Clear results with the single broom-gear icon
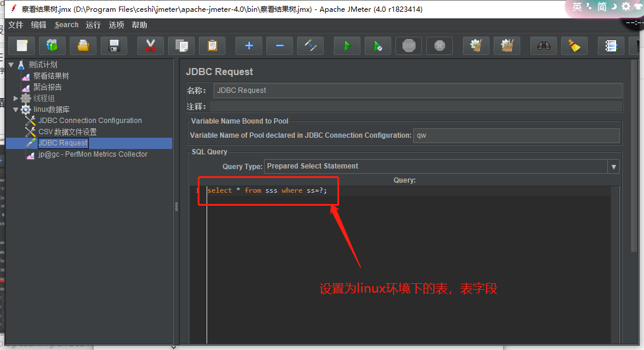644x350 pixels. coord(476,46)
